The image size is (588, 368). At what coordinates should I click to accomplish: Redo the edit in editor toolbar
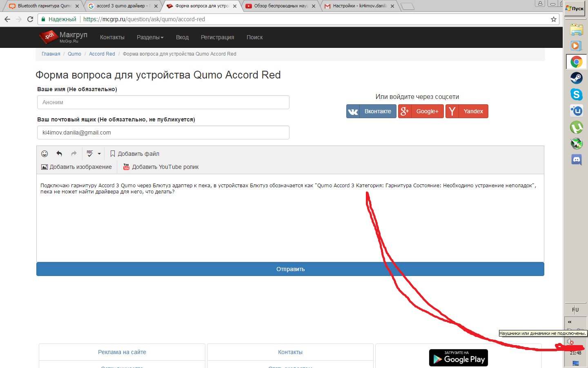[74, 154]
